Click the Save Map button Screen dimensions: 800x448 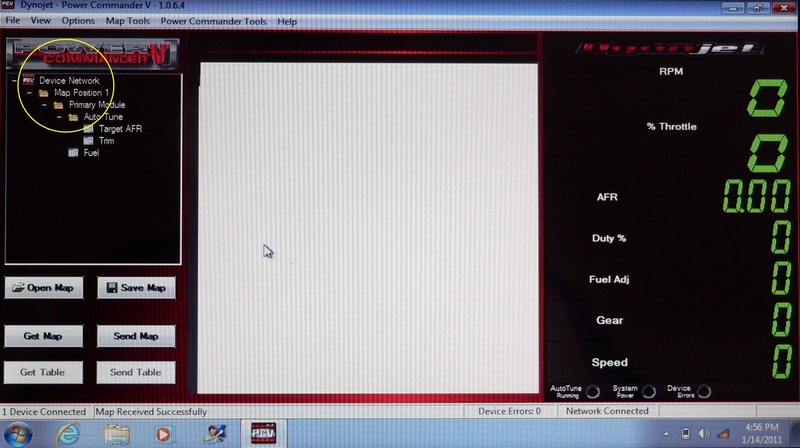[137, 288]
